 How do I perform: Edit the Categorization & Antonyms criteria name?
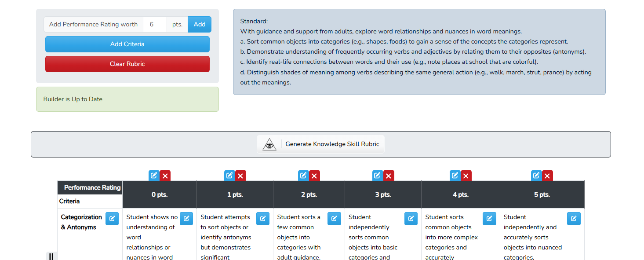(112, 218)
